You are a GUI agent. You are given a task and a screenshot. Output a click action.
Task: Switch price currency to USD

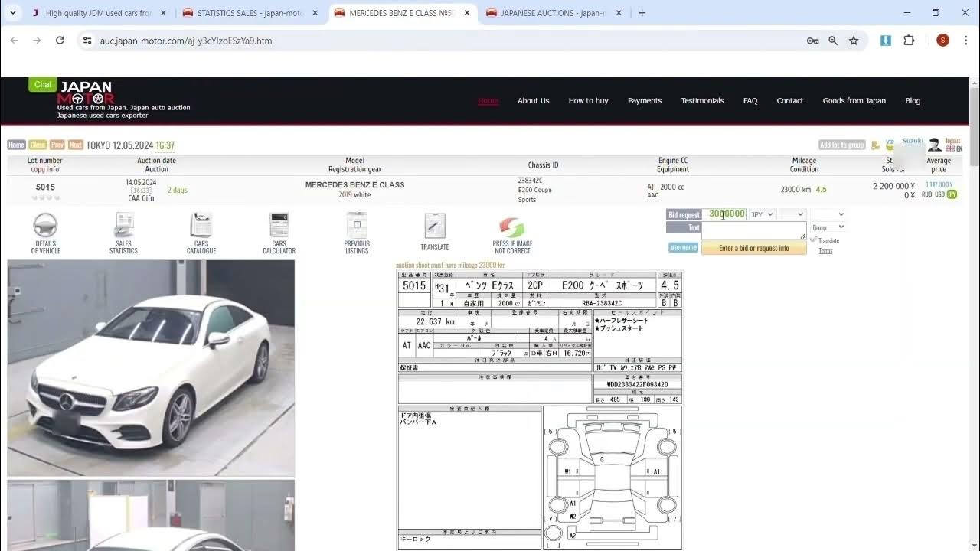click(x=939, y=194)
